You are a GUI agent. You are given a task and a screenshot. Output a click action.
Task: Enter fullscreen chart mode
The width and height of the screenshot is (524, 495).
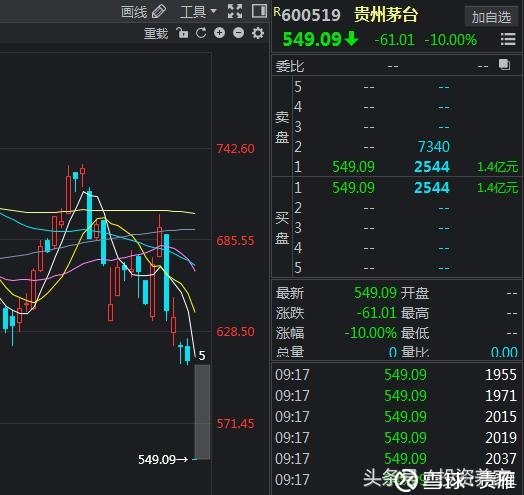coord(235,11)
